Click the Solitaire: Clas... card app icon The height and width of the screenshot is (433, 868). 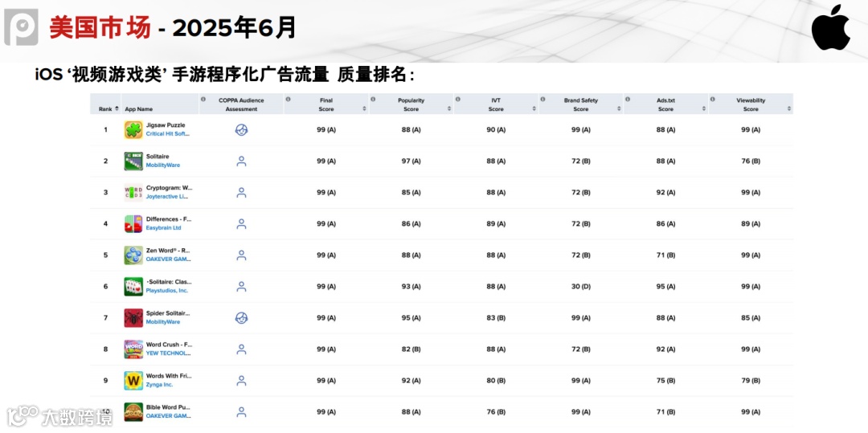[x=133, y=287]
